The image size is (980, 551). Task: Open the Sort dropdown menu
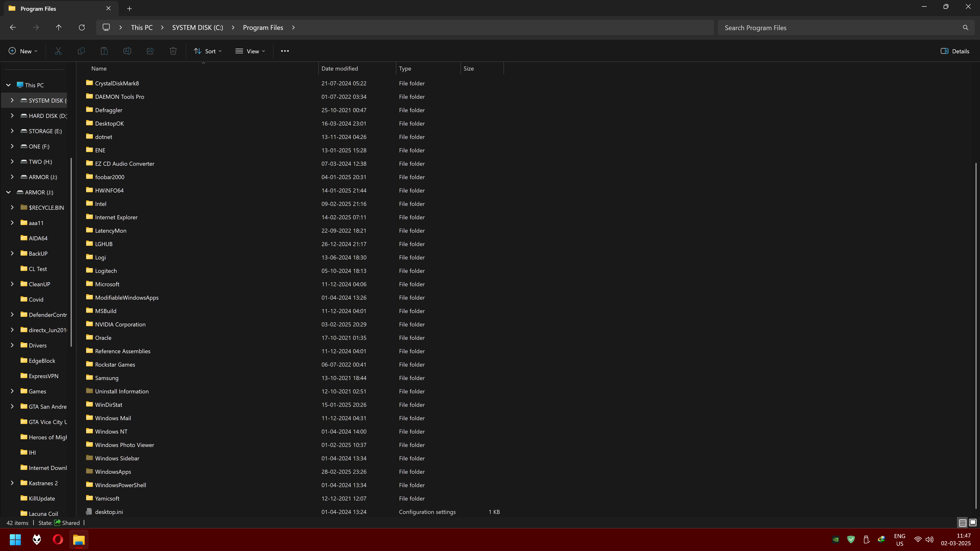click(x=208, y=51)
